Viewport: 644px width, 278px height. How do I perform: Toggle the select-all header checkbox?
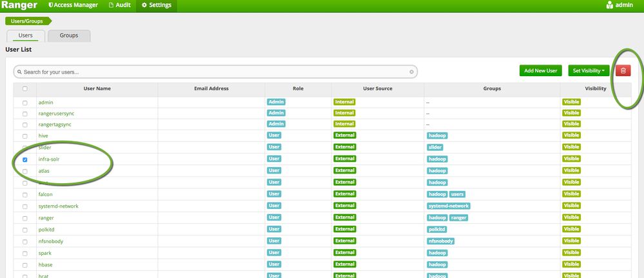click(25, 89)
